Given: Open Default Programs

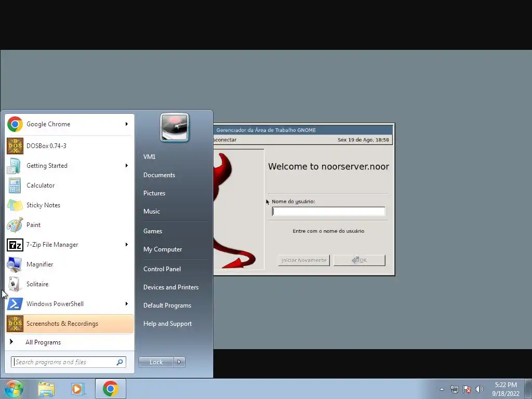Looking at the screenshot, I should (167, 305).
